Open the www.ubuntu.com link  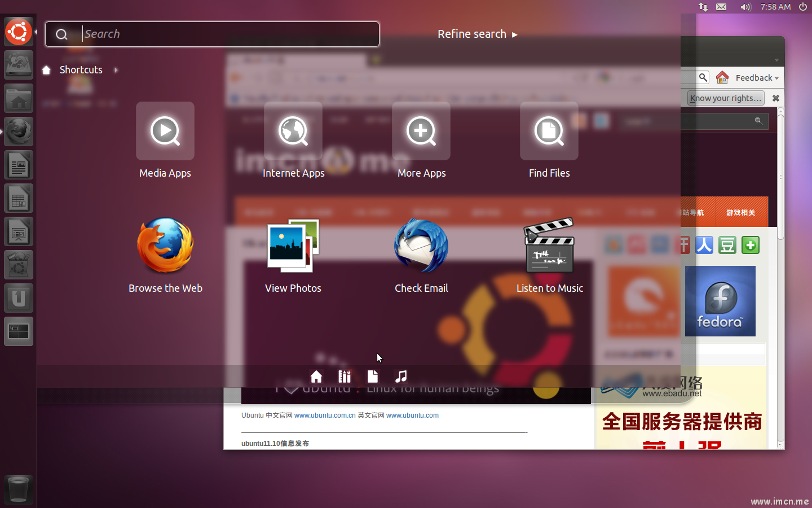click(412, 415)
